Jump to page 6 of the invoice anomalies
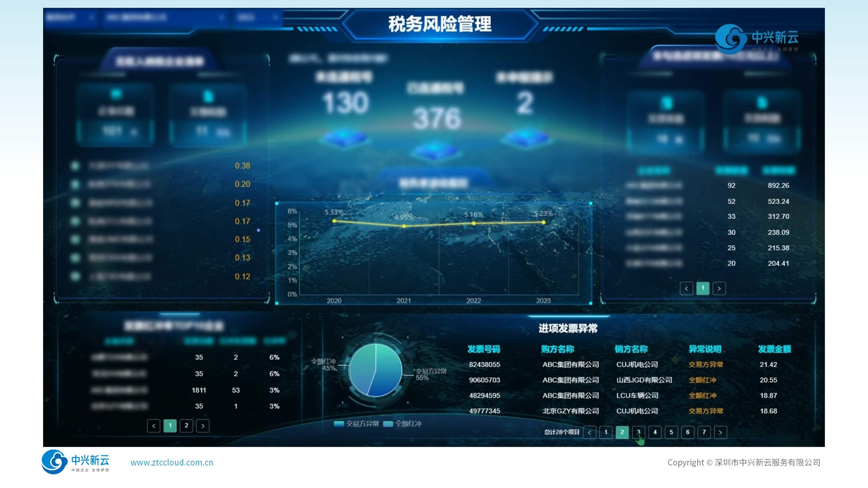The image size is (868, 488). [687, 432]
